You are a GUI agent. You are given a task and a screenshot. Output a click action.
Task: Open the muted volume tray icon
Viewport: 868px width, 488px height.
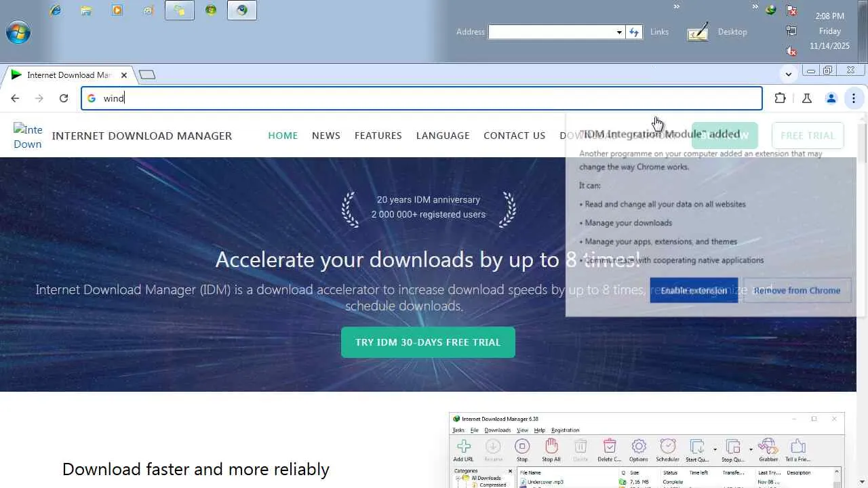791,52
